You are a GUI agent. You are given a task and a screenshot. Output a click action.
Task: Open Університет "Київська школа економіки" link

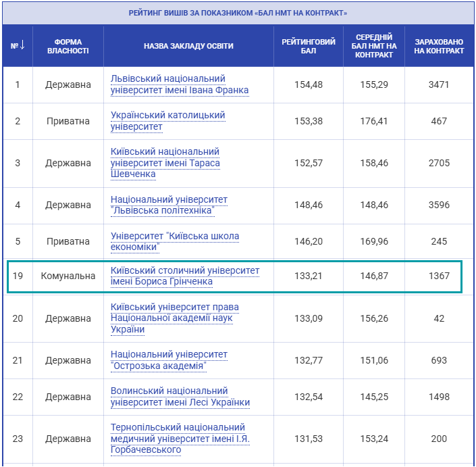[x=175, y=241]
